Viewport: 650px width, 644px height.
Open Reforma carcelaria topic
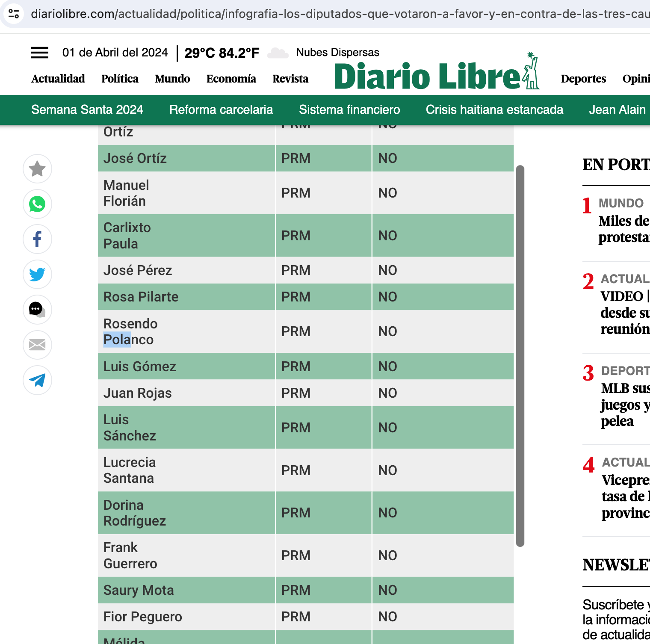(x=221, y=109)
